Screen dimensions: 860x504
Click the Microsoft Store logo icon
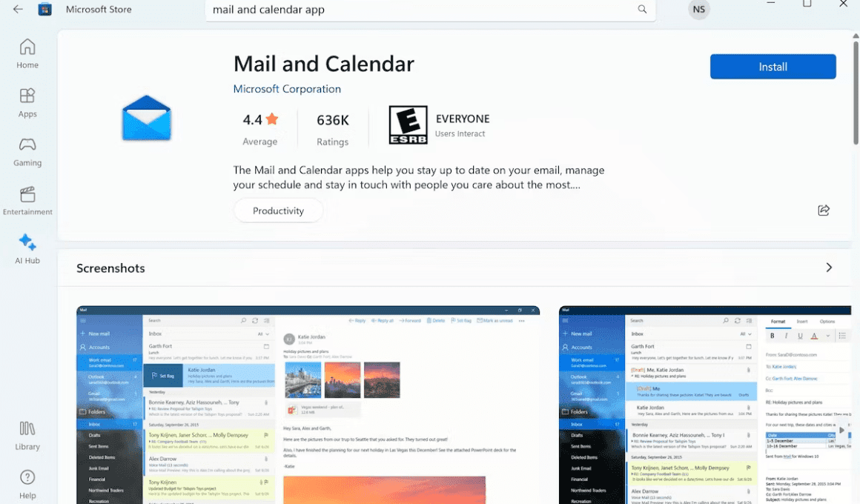(45, 10)
